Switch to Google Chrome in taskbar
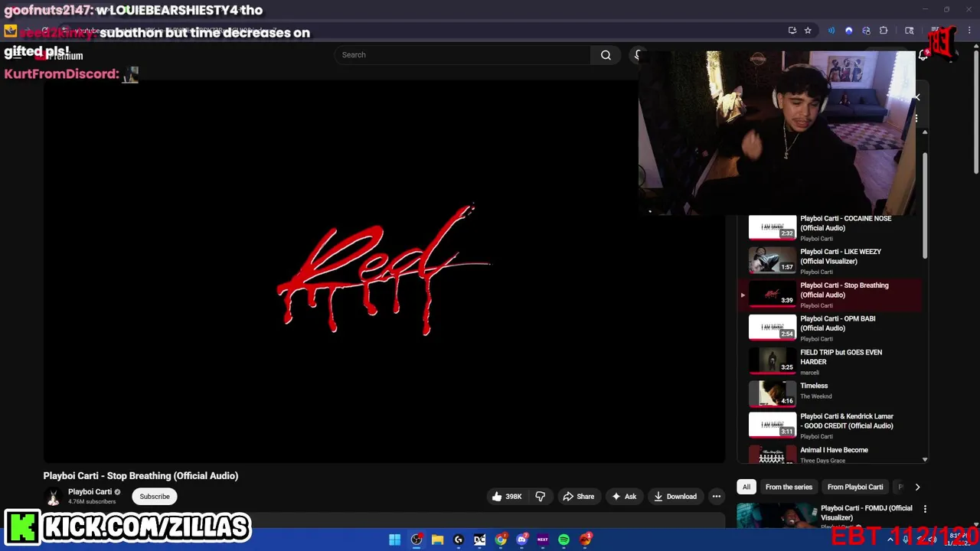 (501, 540)
